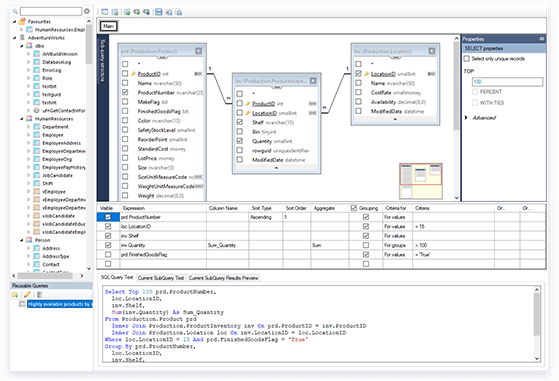Click the AdventureWorks database icon
This screenshot has height=381, width=559.
coord(22,37)
